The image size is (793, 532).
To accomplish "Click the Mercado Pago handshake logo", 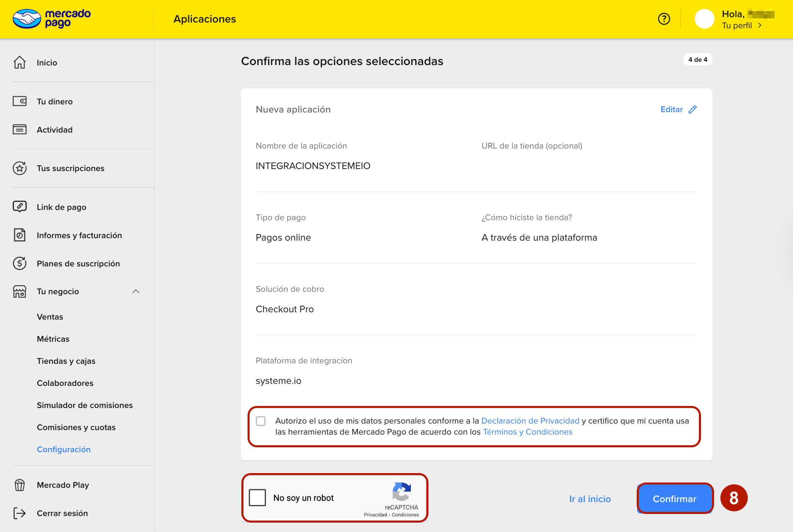I will [x=27, y=19].
